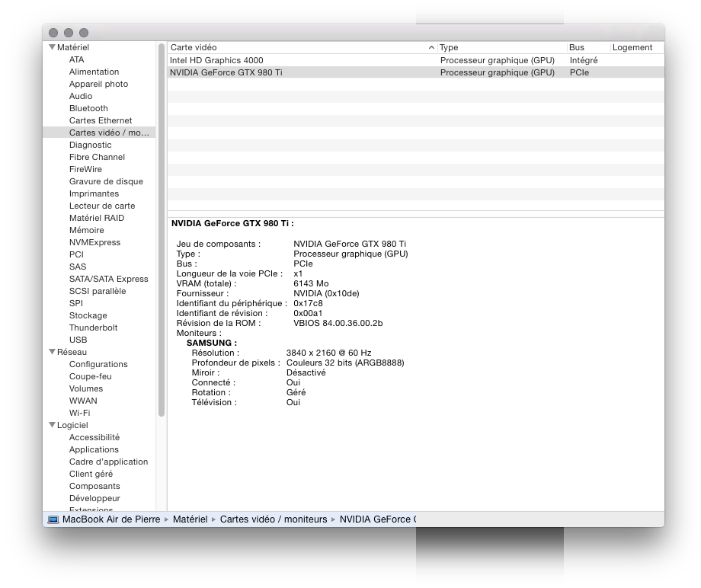Collapse the Réseau disclosure triangle
The width and height of the screenshot is (701, 588).
pyautogui.click(x=53, y=352)
